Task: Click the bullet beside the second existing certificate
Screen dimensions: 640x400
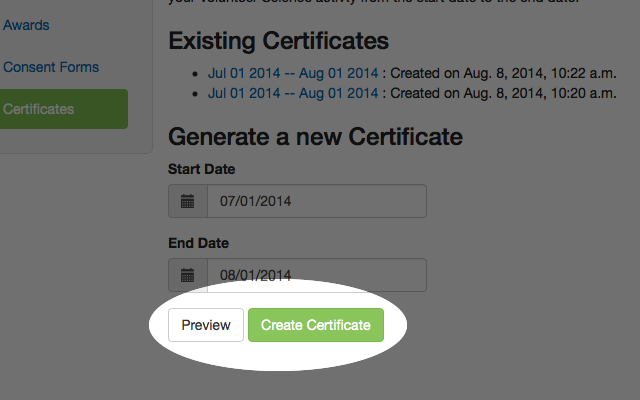Action: tap(197, 94)
